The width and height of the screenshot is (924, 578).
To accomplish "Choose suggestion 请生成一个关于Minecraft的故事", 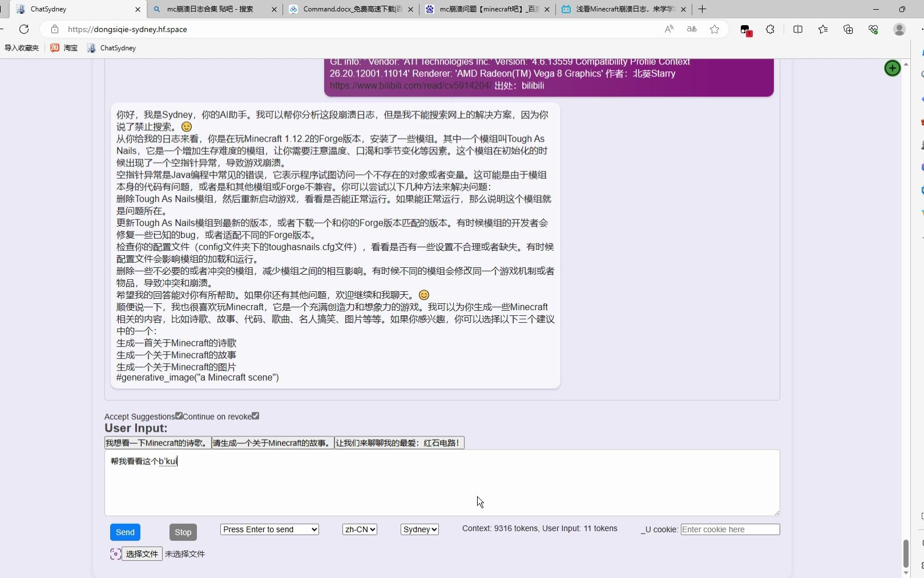I will tap(273, 443).
